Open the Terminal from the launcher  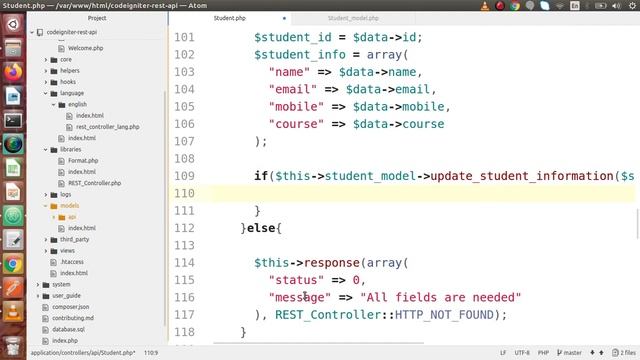[x=13, y=120]
